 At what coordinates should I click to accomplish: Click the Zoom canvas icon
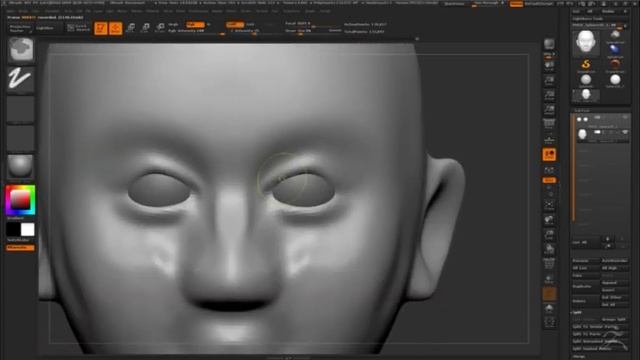[549, 81]
